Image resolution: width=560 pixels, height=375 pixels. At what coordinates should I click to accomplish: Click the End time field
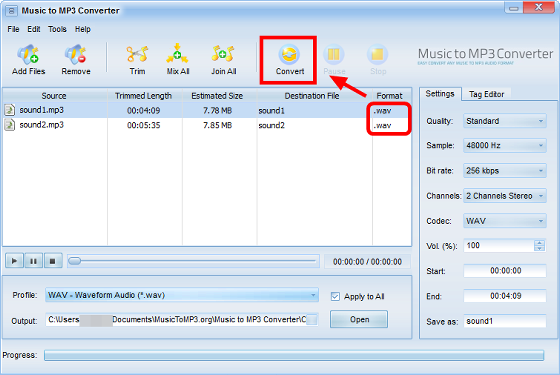point(505,296)
